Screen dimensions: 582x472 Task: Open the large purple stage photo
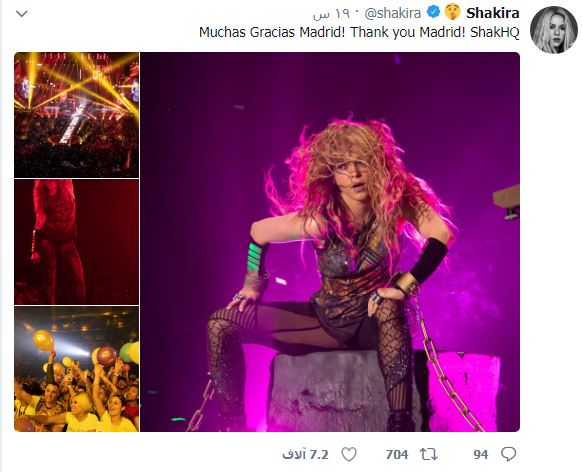330,242
